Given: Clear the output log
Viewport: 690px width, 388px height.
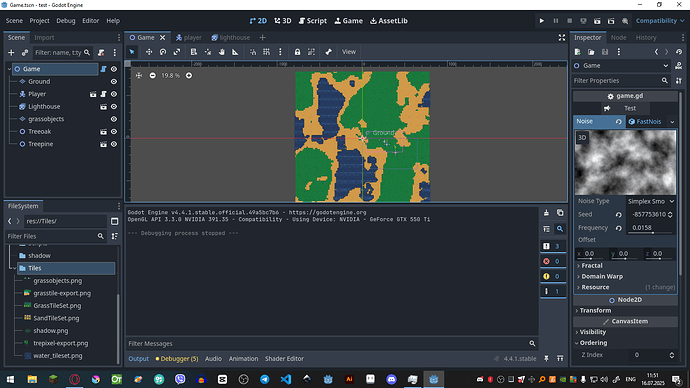Looking at the screenshot, I should [546, 213].
